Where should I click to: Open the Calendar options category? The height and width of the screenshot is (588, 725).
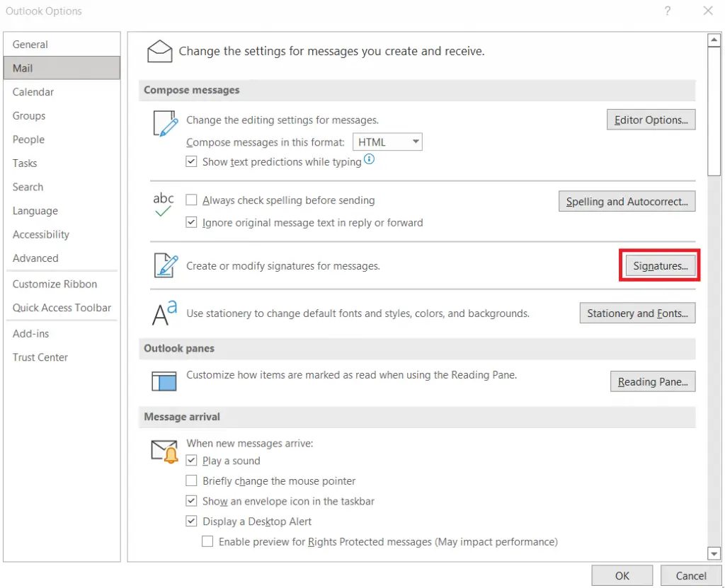pyautogui.click(x=62, y=92)
